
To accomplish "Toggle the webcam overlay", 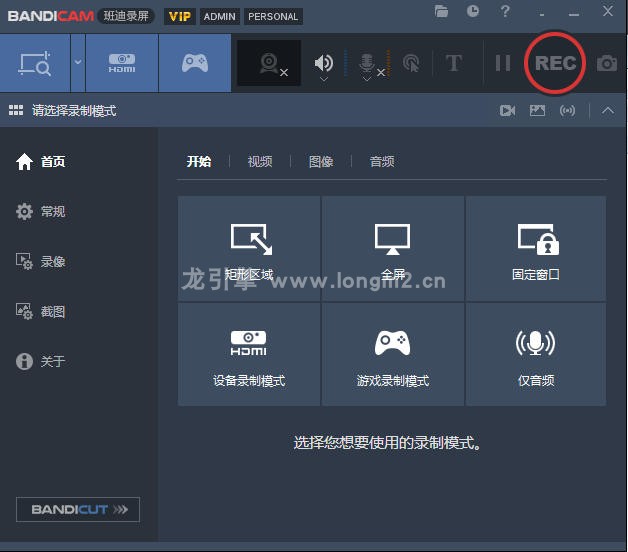I will coord(269,63).
